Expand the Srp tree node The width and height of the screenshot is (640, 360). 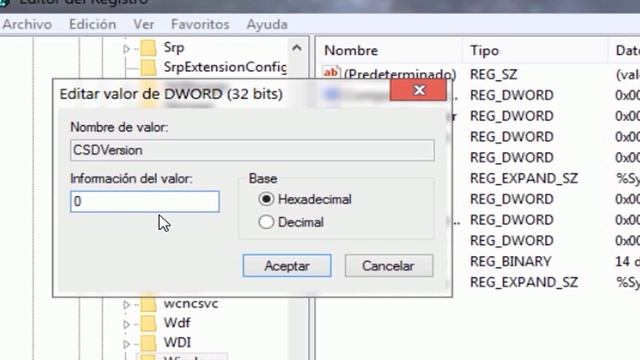point(126,49)
